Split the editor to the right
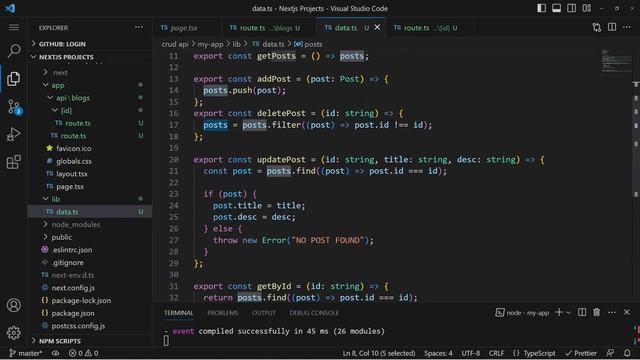 pos(612,27)
